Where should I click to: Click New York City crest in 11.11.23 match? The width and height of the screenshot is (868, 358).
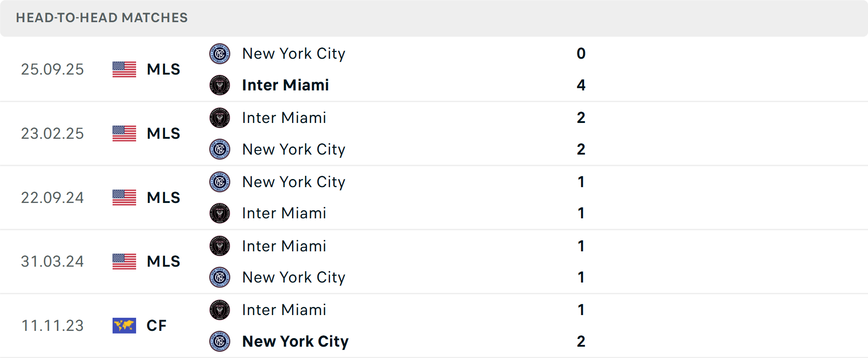(x=220, y=341)
